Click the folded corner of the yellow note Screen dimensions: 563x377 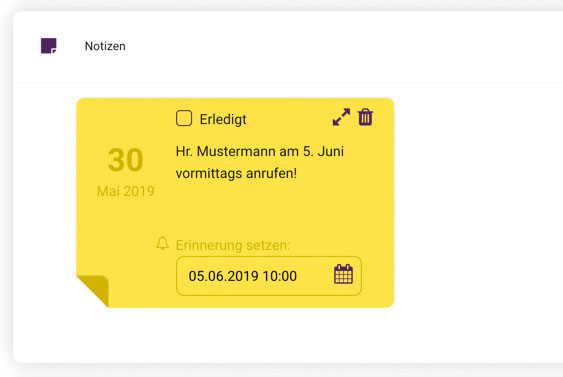[94, 290]
